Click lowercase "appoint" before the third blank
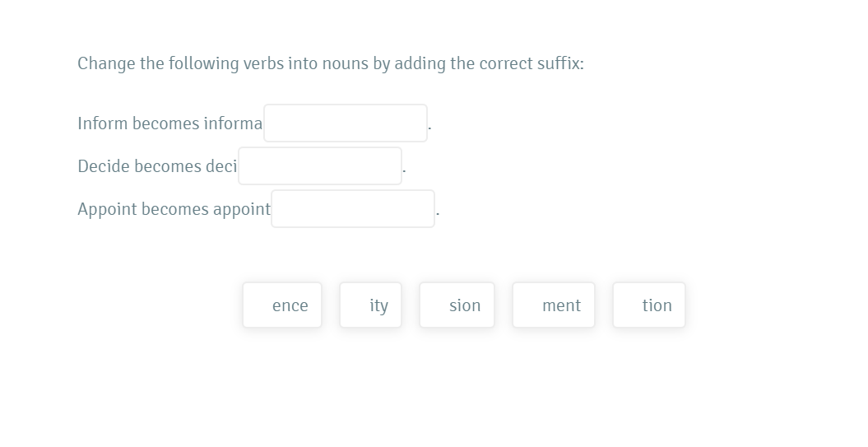The image size is (868, 447). point(241,209)
